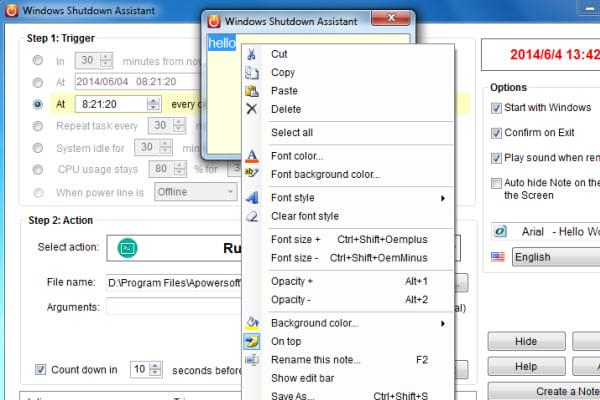This screenshot has width=600, height=400.
Task: Select the System idle for radio button
Action: point(38,147)
